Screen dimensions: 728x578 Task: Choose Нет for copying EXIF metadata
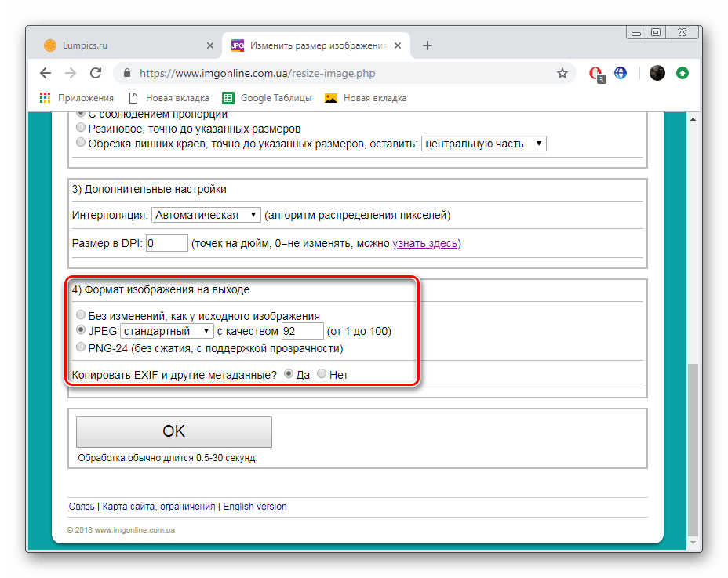point(322,374)
